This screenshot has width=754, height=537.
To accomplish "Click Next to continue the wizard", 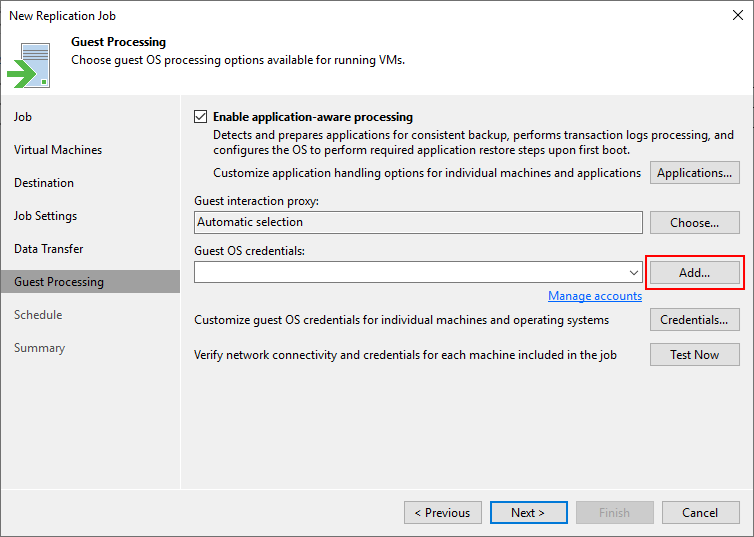I will [528, 513].
